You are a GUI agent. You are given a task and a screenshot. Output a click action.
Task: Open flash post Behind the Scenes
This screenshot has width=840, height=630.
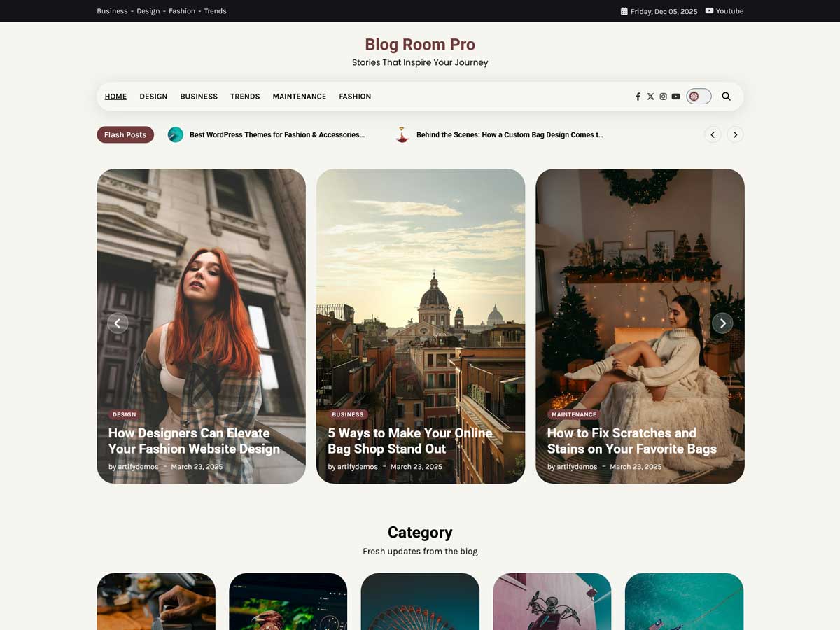(510, 134)
